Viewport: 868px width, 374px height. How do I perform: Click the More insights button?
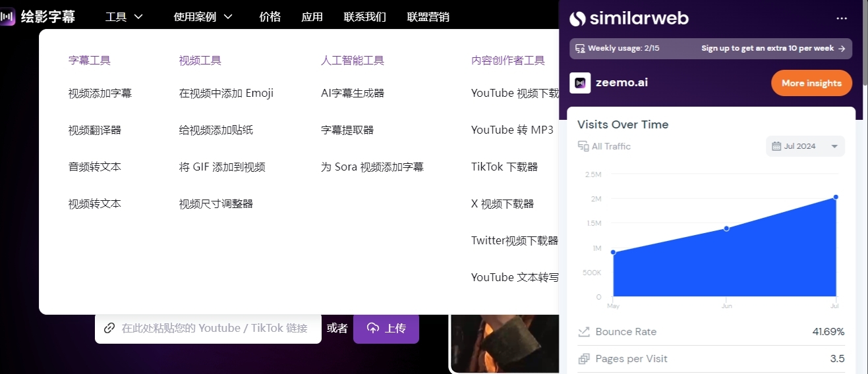[x=811, y=83]
